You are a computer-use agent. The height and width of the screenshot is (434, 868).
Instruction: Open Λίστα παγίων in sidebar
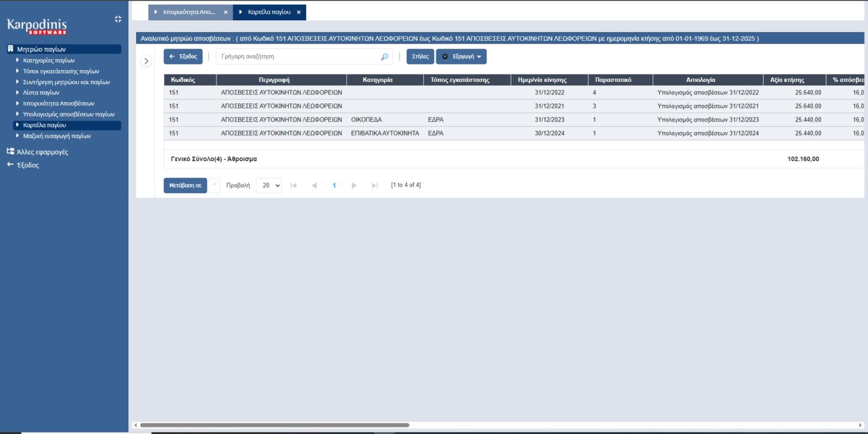[41, 92]
